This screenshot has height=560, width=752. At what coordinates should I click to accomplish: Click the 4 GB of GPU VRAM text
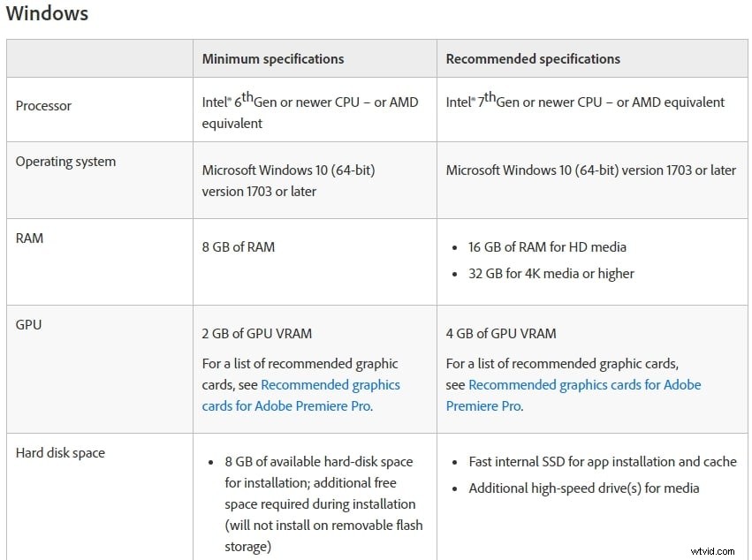[x=500, y=334]
